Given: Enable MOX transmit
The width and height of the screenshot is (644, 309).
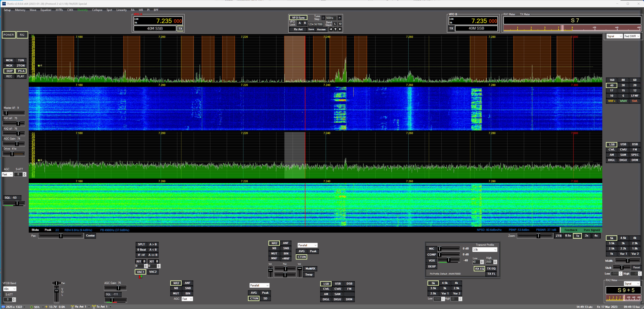Looking at the screenshot, I should [9, 66].
